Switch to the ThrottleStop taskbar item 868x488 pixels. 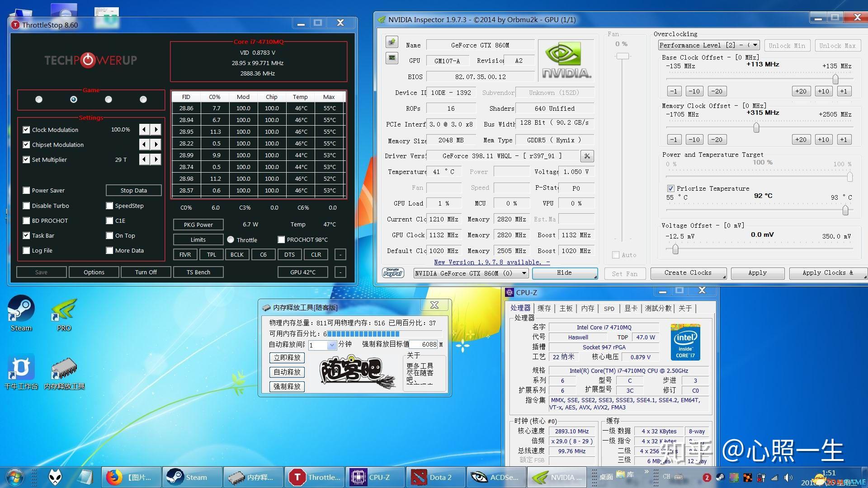pos(314,477)
